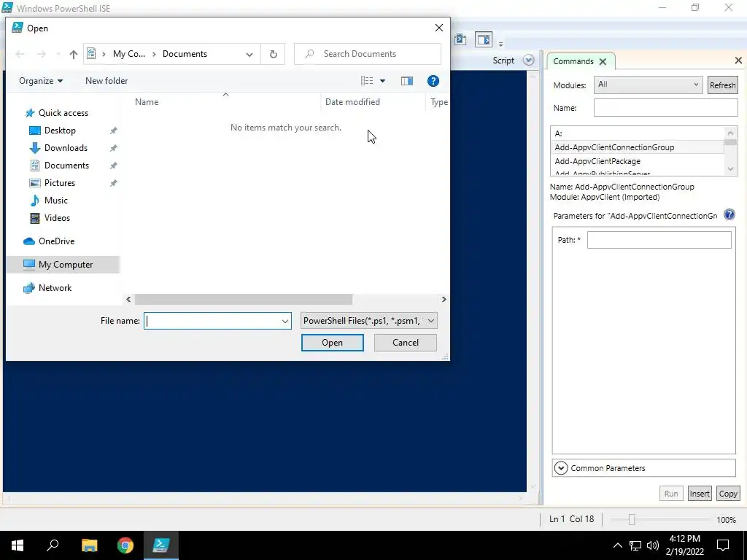This screenshot has width=747, height=560.
Task: Open the PowerShell Files type filter dropdown
Action: point(368,321)
